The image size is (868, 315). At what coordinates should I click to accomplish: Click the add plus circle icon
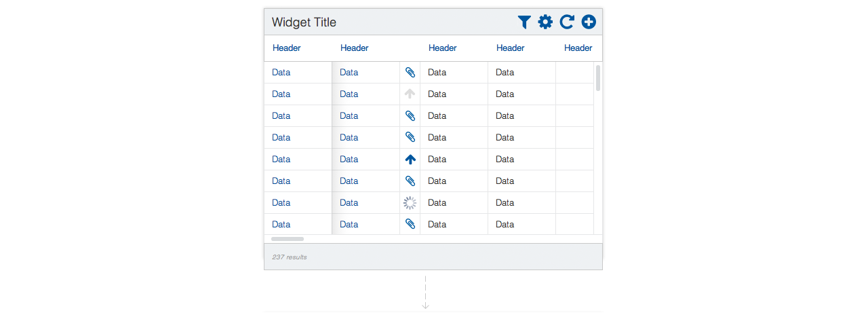tap(589, 22)
